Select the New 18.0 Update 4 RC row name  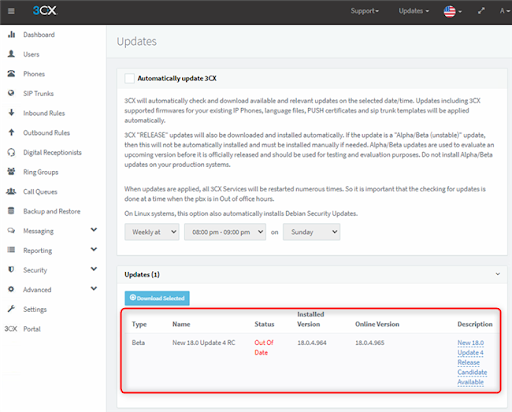pos(204,343)
